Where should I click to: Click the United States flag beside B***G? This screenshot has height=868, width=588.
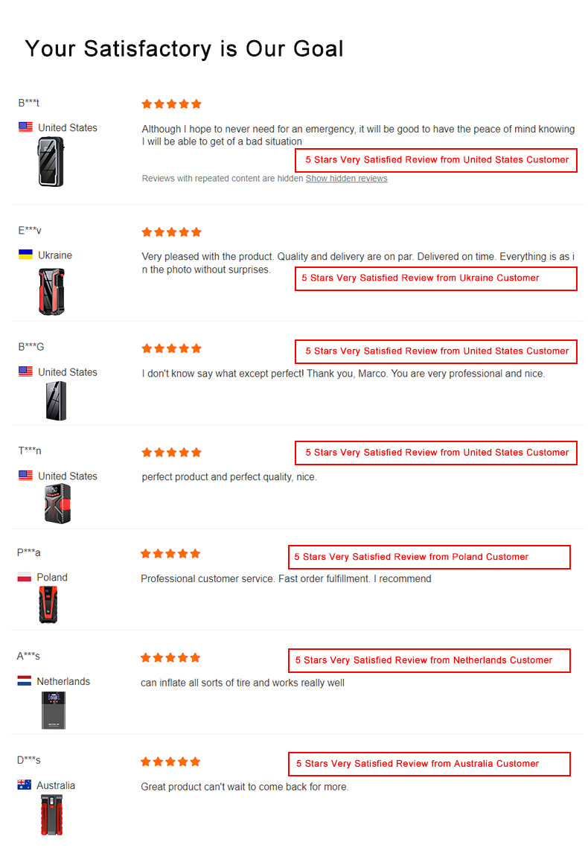pyautogui.click(x=25, y=371)
